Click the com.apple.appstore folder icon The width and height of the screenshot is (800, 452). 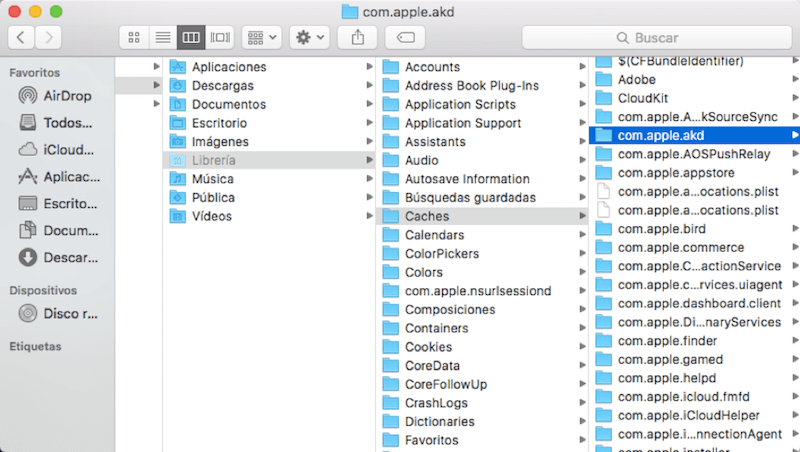[x=604, y=172]
